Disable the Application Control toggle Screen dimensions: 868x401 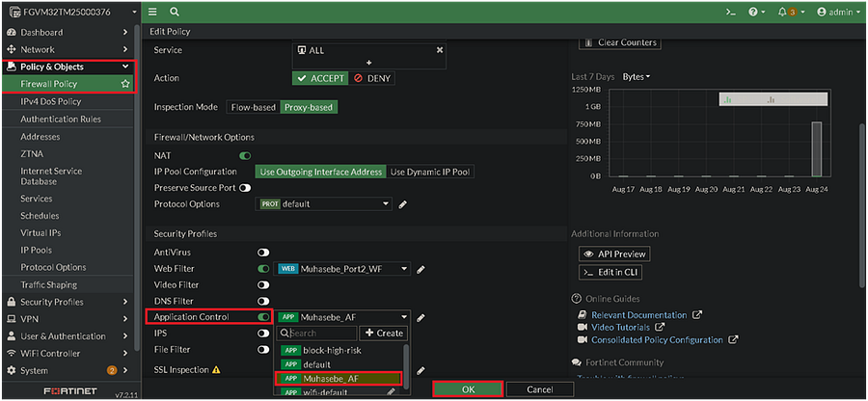[263, 317]
